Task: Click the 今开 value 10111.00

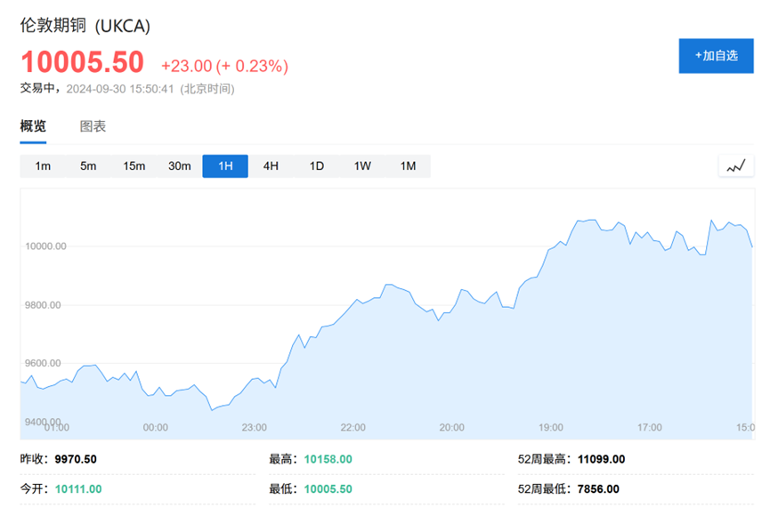Action: [x=78, y=489]
